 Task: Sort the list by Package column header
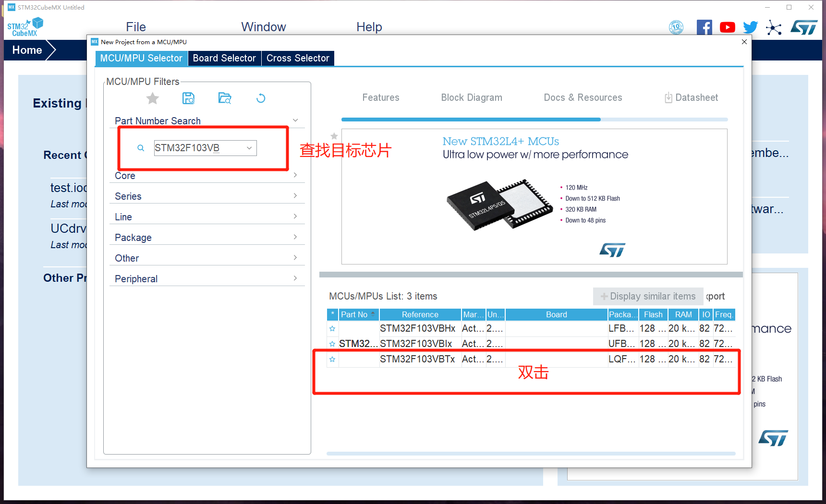[623, 314]
